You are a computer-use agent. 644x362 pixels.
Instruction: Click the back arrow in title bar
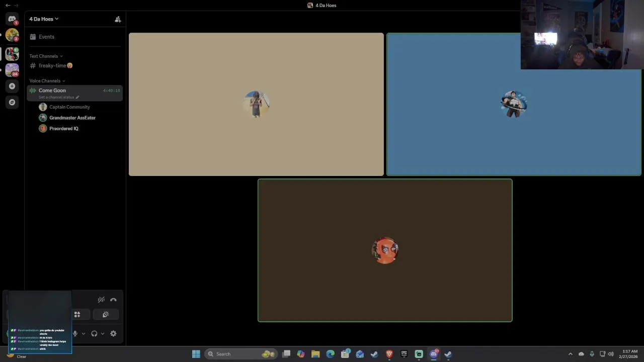click(x=8, y=5)
